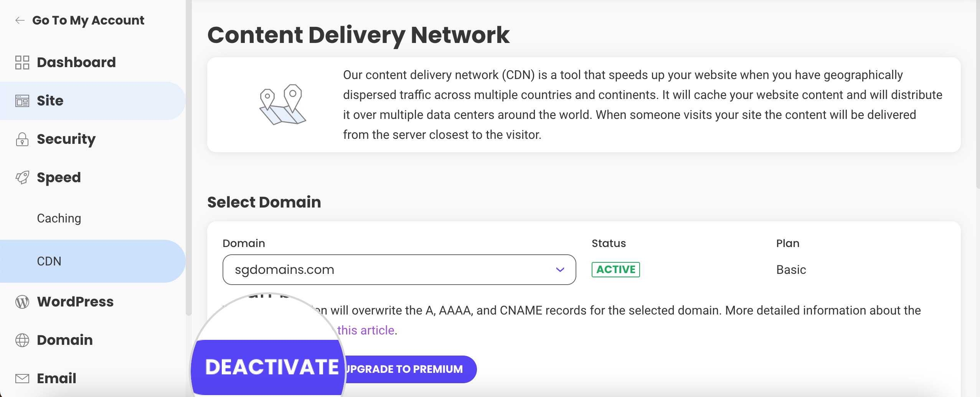Open the WordPress sidebar section
This screenshot has height=397, width=980.
click(75, 302)
